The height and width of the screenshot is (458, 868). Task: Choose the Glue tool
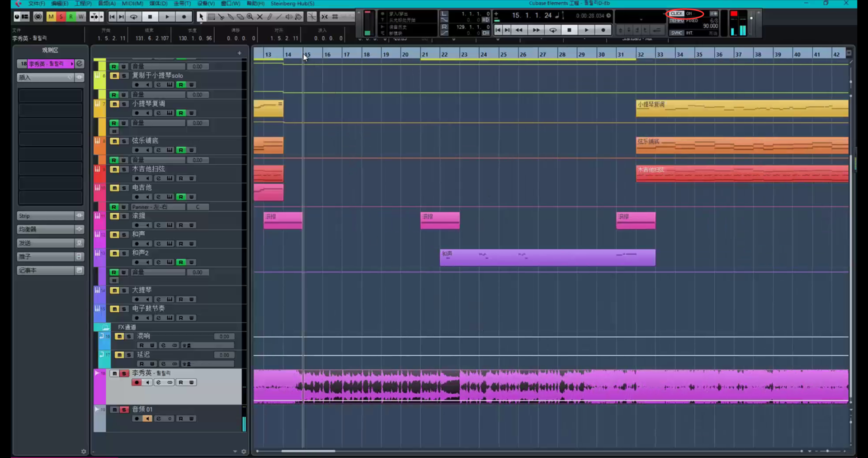point(231,17)
